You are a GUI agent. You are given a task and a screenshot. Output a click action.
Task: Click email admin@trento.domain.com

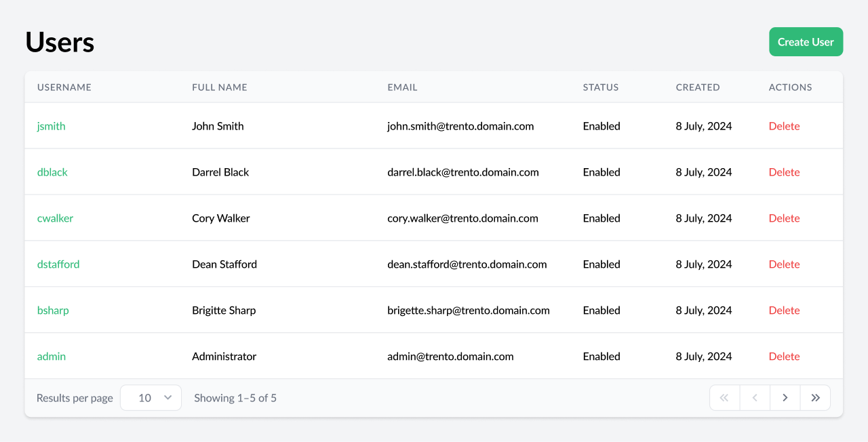[x=450, y=357]
